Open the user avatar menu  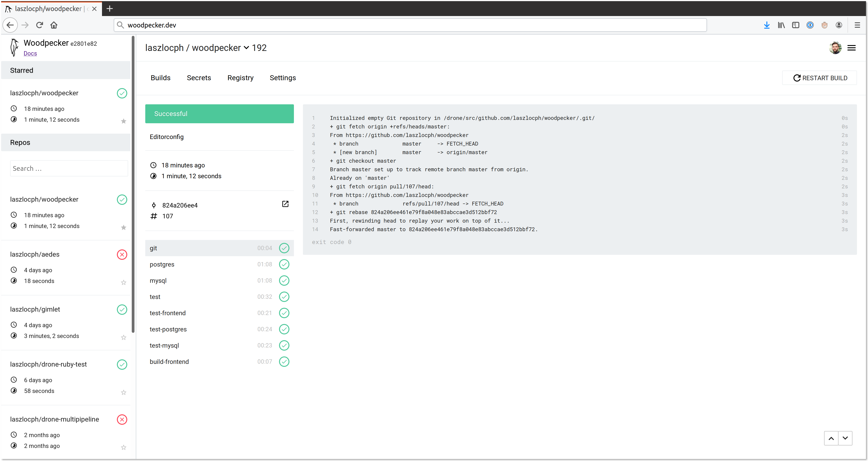(835, 48)
